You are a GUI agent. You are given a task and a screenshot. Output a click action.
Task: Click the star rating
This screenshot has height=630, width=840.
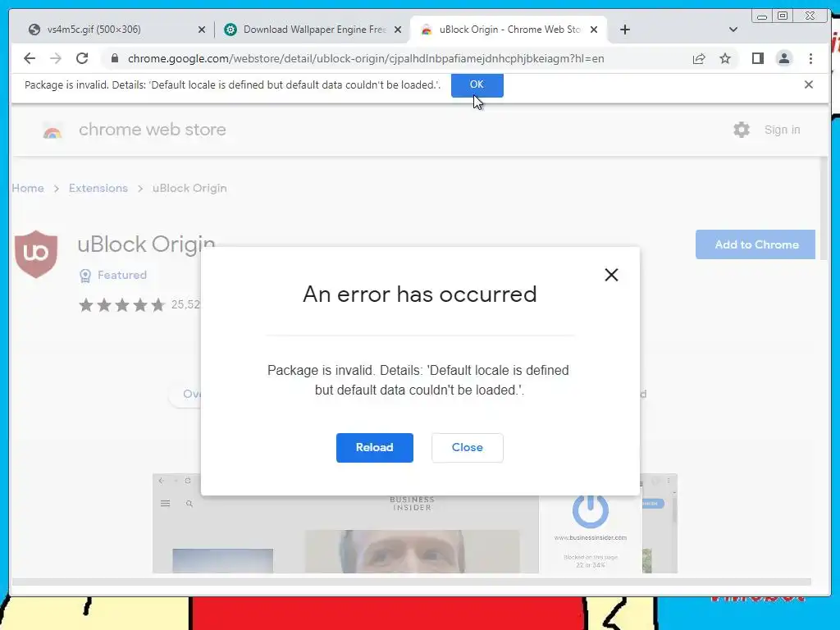coord(121,305)
